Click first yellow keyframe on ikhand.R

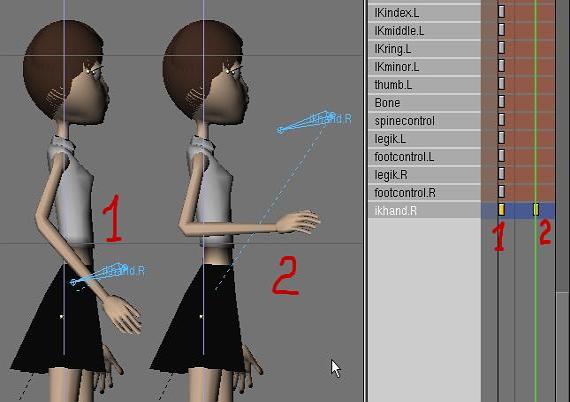[501, 210]
